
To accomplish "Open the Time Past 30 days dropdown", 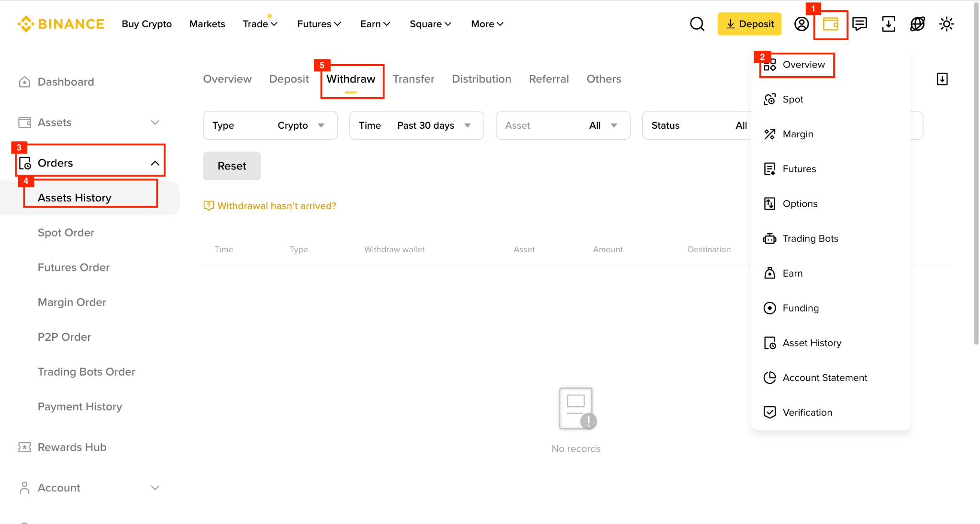I will 417,125.
